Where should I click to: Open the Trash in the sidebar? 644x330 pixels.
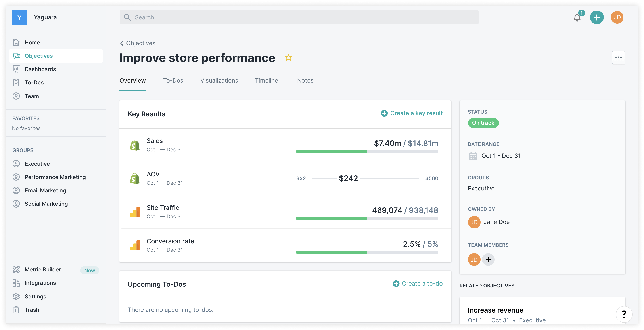click(x=32, y=310)
